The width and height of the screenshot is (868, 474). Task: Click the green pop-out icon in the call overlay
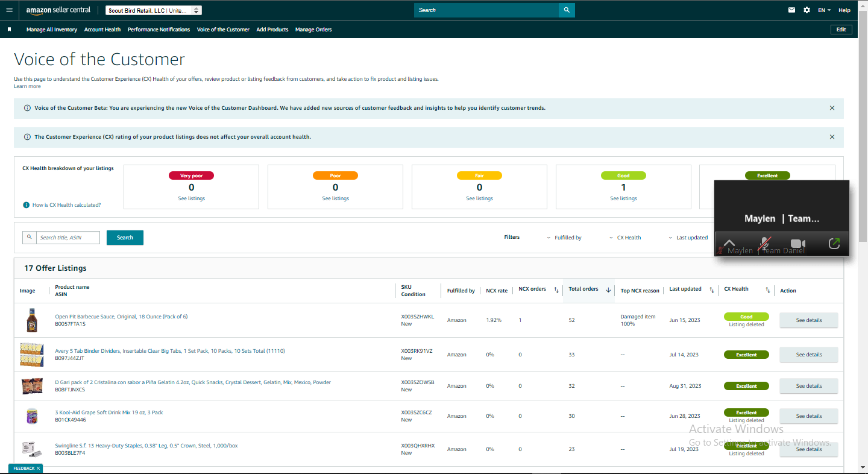834,244
